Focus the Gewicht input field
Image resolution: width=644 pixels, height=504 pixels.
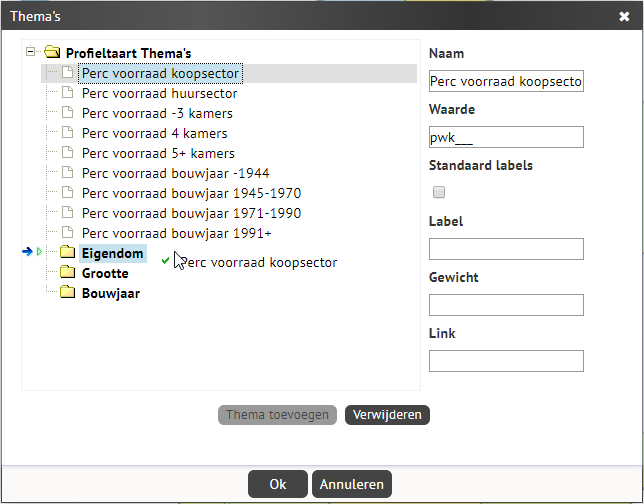[506, 305]
